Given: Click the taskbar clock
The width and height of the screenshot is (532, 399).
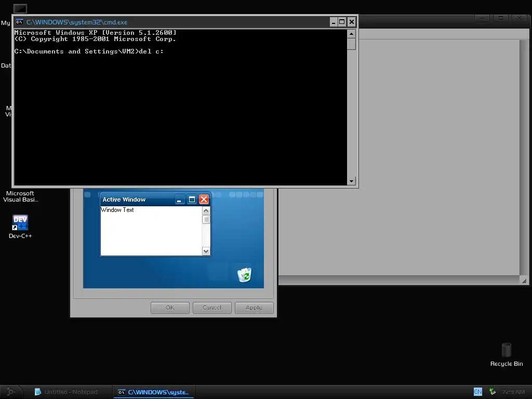Looking at the screenshot, I should tap(513, 392).
